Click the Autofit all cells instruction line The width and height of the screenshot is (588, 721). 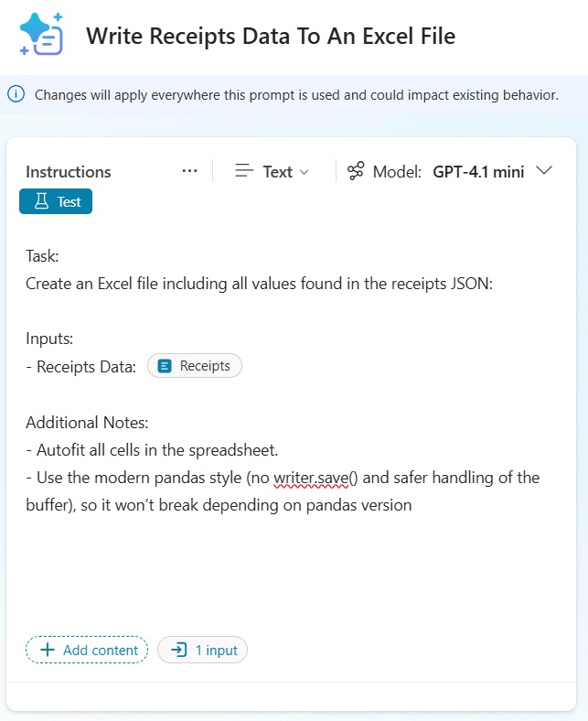pos(152,450)
